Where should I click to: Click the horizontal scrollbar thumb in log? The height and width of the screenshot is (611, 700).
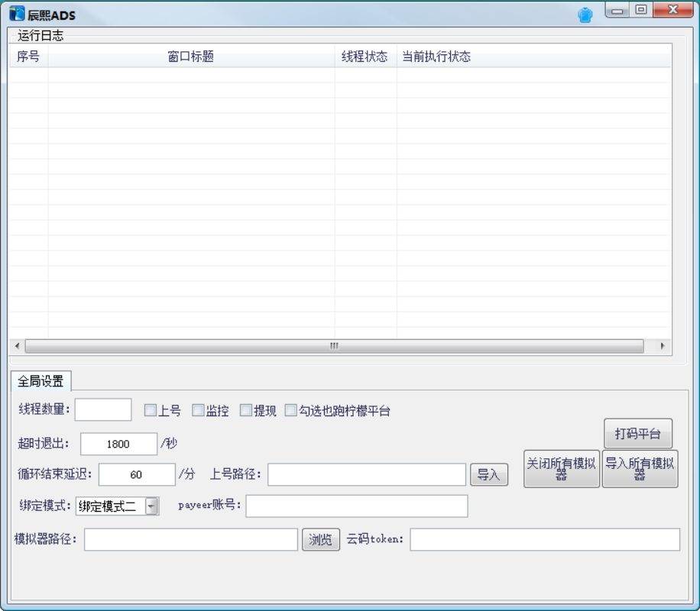(x=334, y=346)
